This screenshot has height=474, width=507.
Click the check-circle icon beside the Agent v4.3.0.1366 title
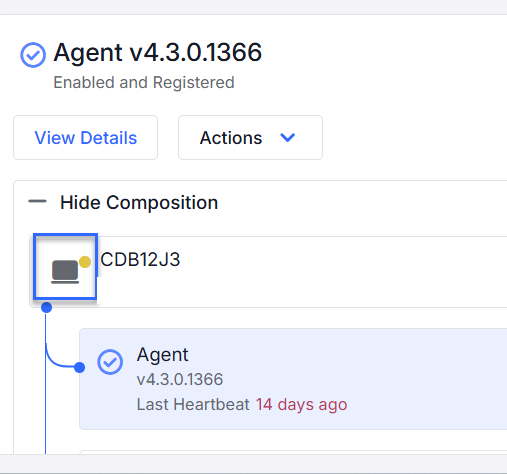[33, 55]
